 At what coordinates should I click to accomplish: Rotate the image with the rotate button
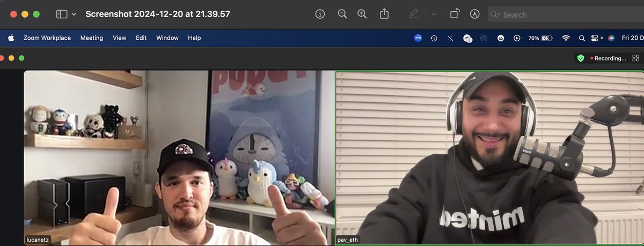tap(455, 14)
